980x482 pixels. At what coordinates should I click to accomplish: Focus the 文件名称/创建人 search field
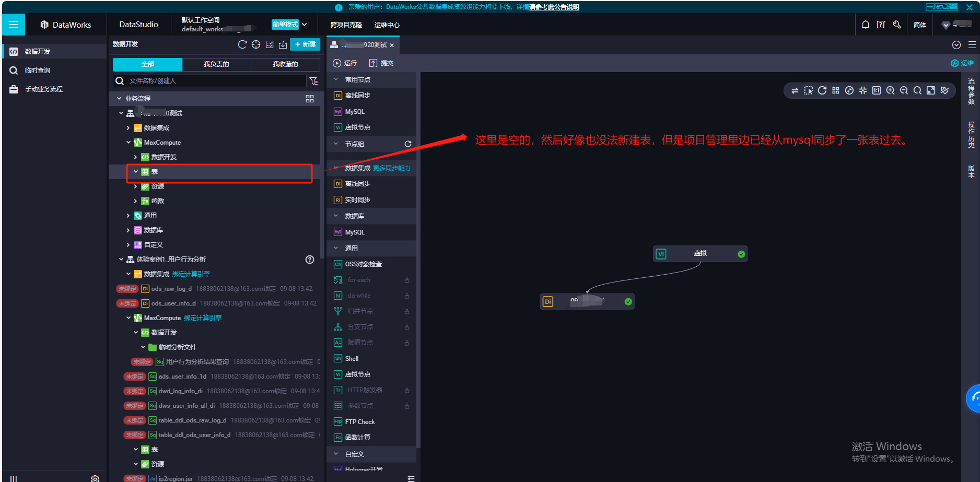click(209, 81)
